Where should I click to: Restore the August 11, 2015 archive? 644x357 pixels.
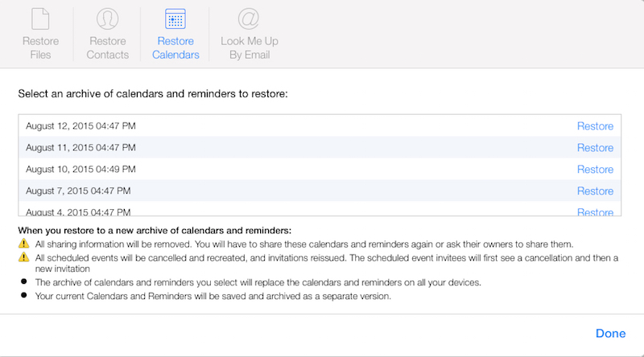[595, 148]
